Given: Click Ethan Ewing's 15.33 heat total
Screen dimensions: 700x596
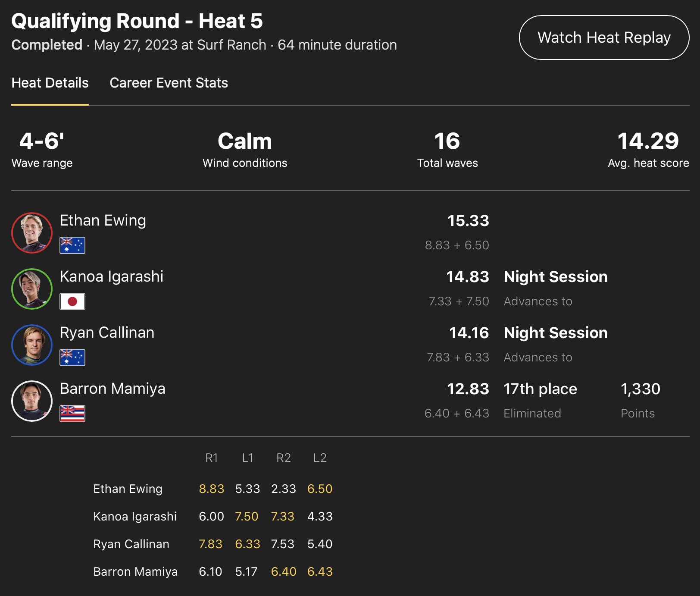Looking at the screenshot, I should (468, 221).
